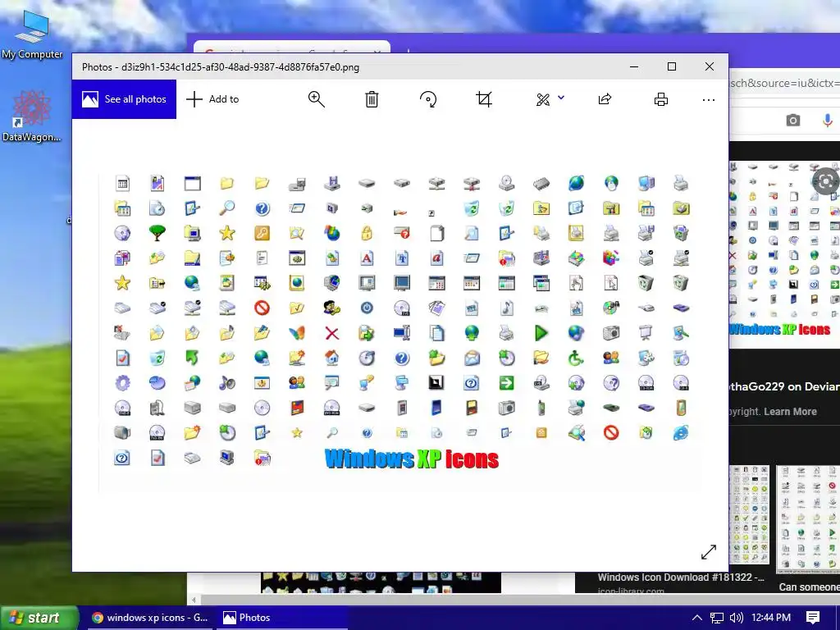Click the DeviantArt attribution text in Chrome

(784, 386)
